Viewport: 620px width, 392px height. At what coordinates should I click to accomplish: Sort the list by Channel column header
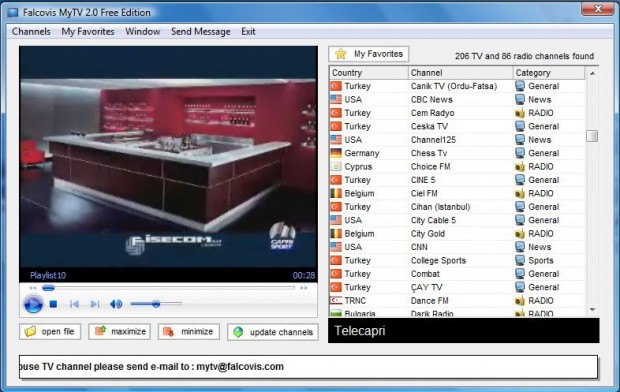pos(461,73)
